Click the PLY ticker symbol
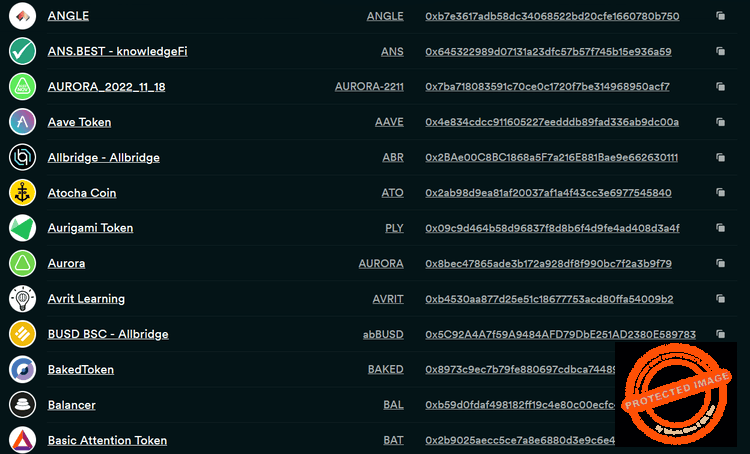The image size is (750, 454). click(x=395, y=228)
